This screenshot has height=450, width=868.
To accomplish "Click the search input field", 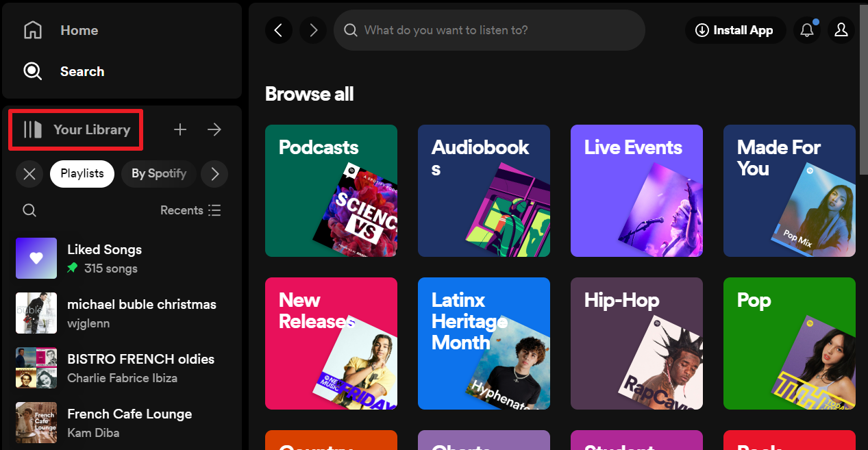I will [490, 30].
